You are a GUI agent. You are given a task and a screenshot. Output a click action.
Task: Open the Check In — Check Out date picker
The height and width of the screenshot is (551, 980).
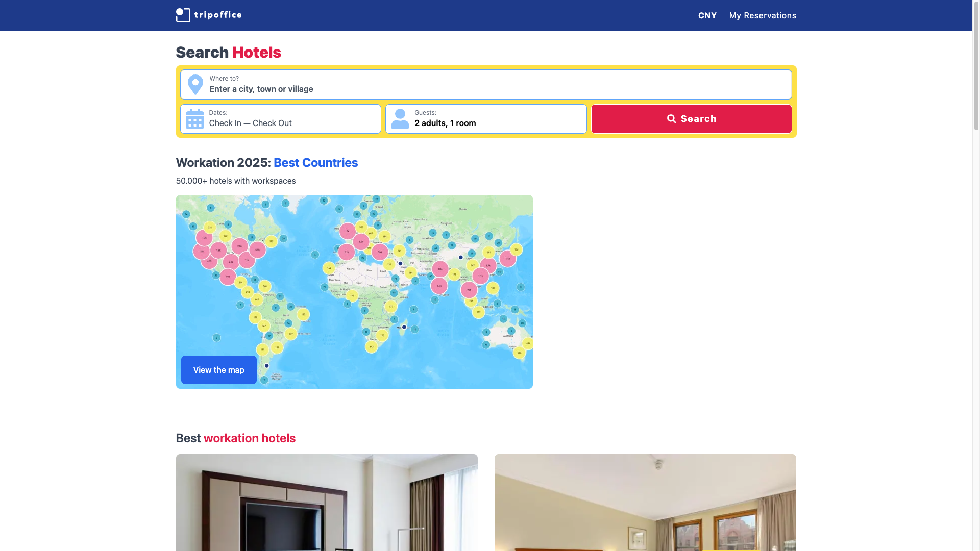281,119
